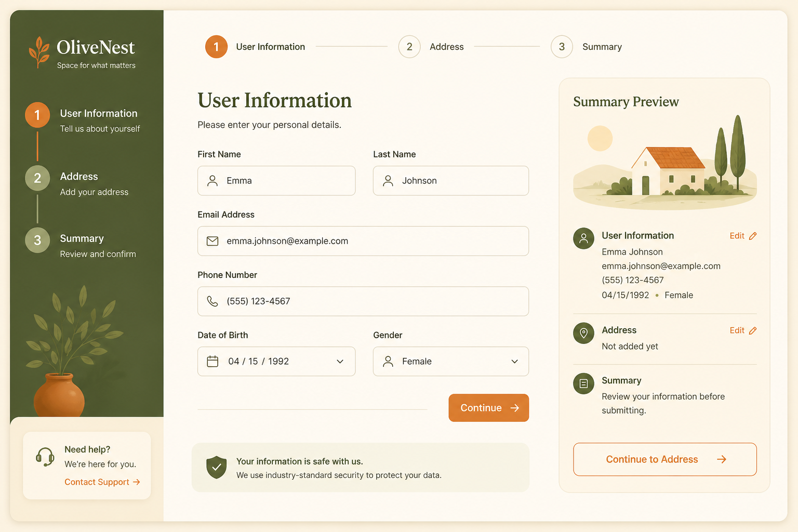
Task: Click the headset icon in Need help card
Action: click(45, 457)
